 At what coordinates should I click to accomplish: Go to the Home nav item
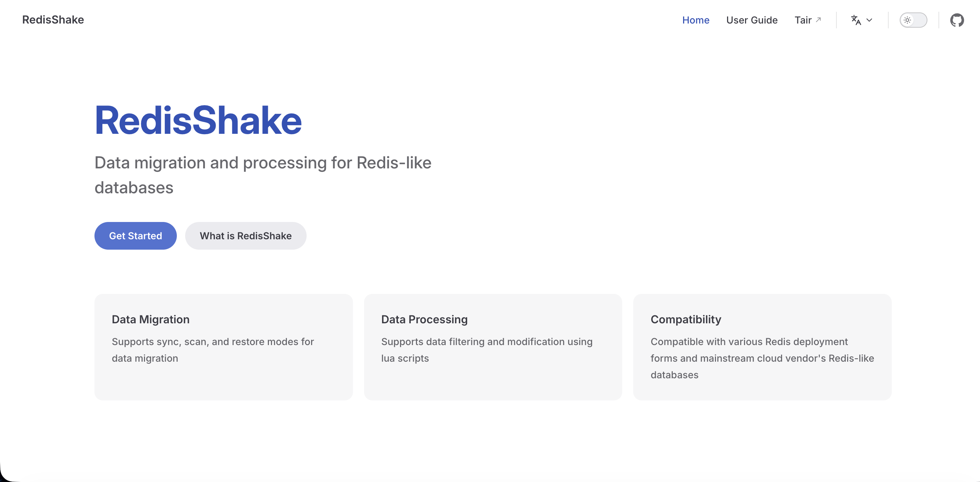pyautogui.click(x=696, y=20)
